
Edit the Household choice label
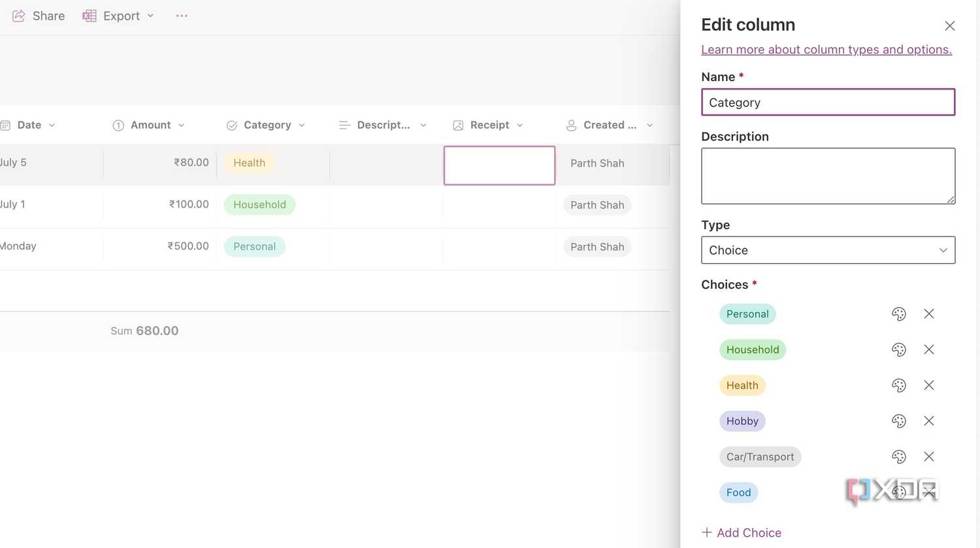coord(753,349)
